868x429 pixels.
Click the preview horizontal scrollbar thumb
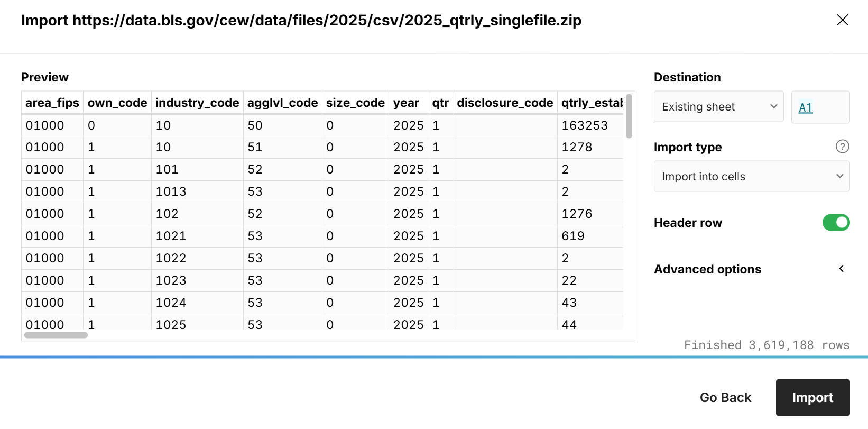(56, 335)
